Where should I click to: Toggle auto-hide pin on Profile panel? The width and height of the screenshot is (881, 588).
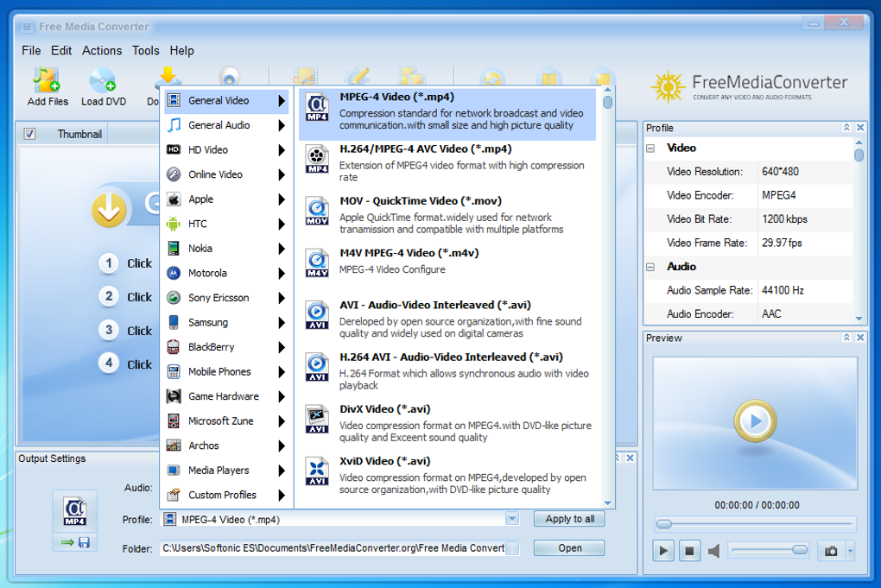[846, 128]
